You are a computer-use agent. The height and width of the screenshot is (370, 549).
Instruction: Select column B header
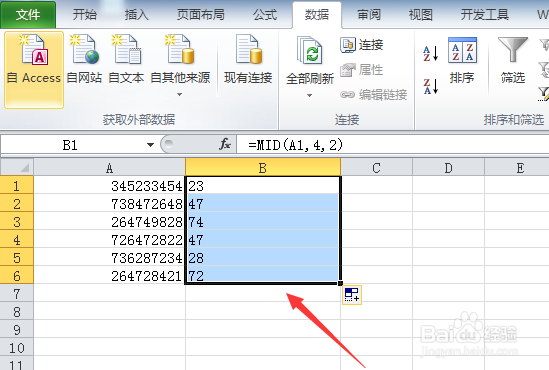(x=263, y=168)
